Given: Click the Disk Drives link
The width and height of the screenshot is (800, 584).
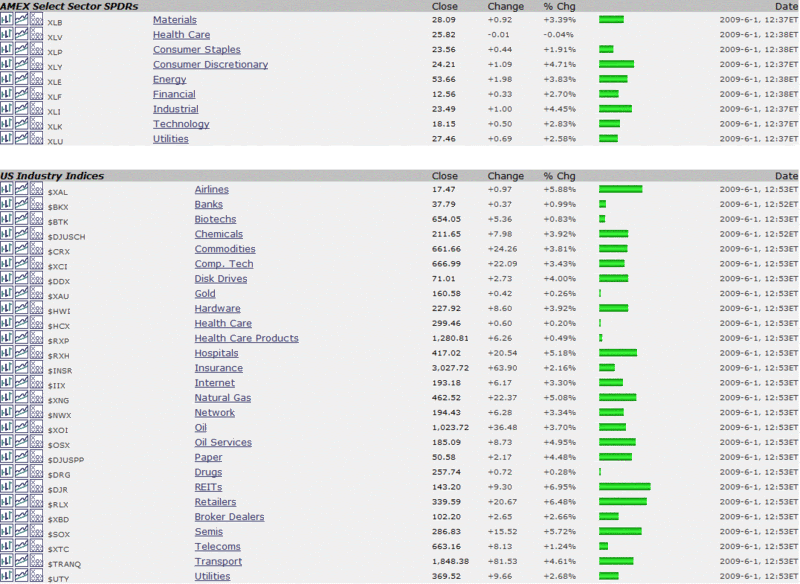Looking at the screenshot, I should (x=220, y=278).
